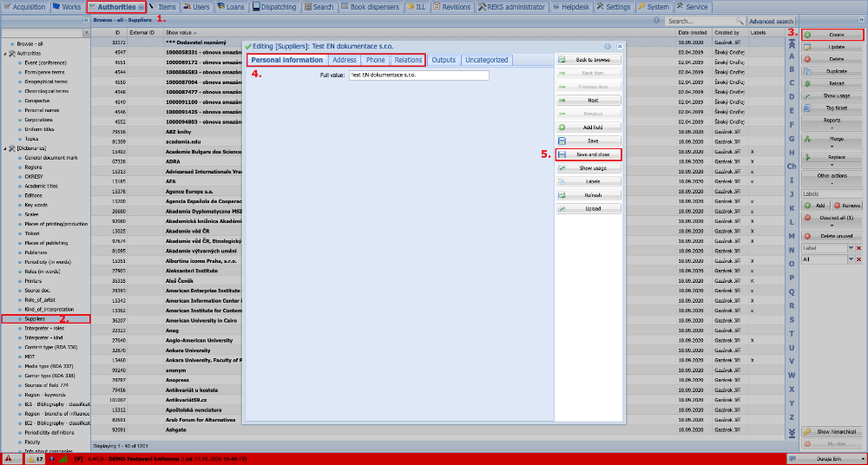The width and height of the screenshot is (868, 465).
Task: Filter alphabet index by letter Ch
Action: click(x=792, y=166)
